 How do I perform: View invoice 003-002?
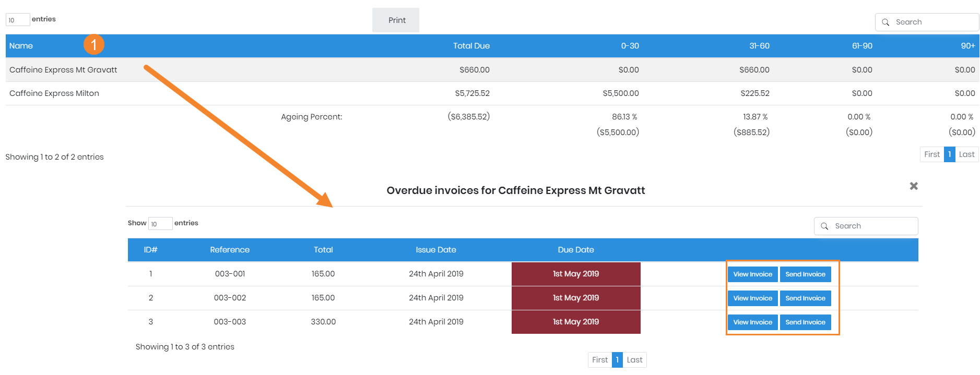click(752, 298)
